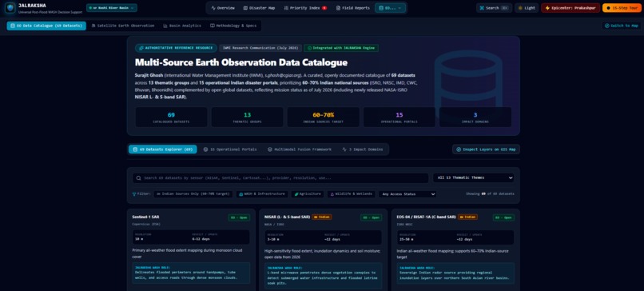The image size is (644, 291).
Task: Click the funnel Filter icon
Action: (134, 194)
